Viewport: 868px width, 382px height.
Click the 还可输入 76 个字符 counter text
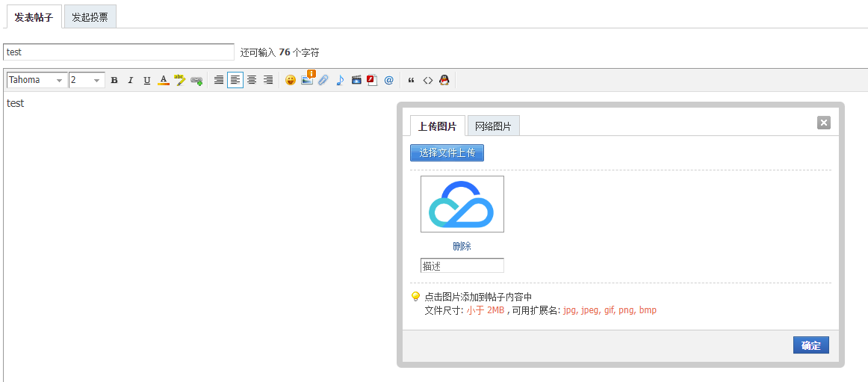(x=280, y=52)
